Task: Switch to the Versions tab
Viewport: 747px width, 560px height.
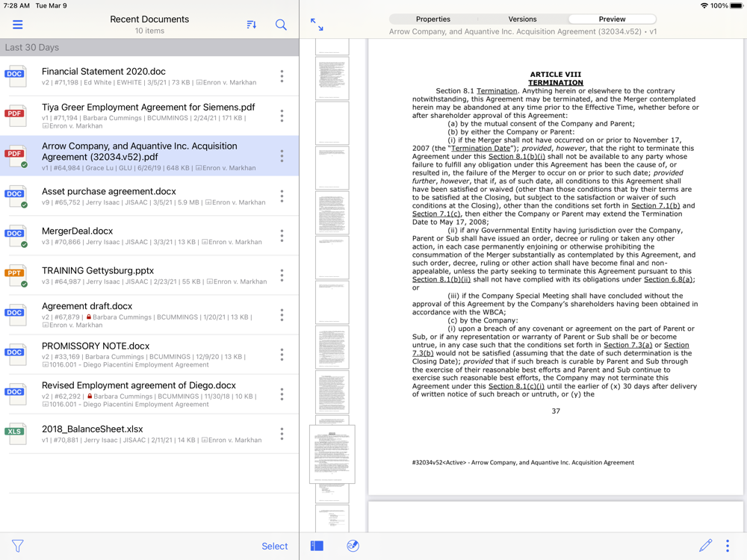Action: 523,19
